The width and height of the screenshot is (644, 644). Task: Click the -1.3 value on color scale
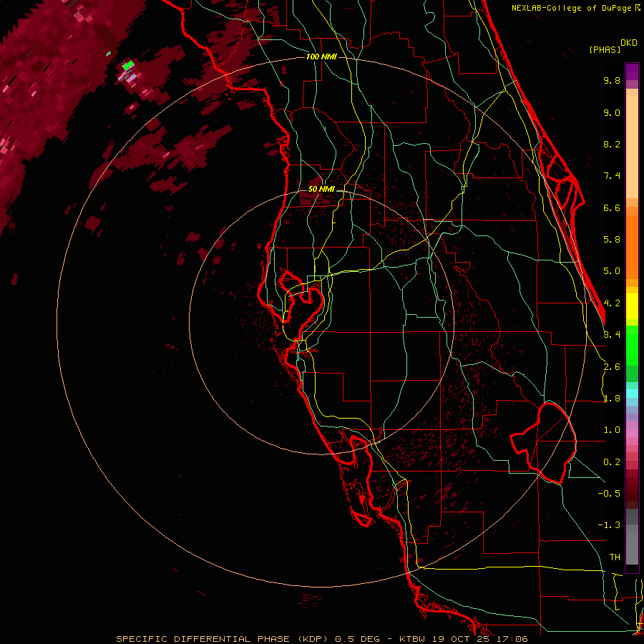pos(609,525)
